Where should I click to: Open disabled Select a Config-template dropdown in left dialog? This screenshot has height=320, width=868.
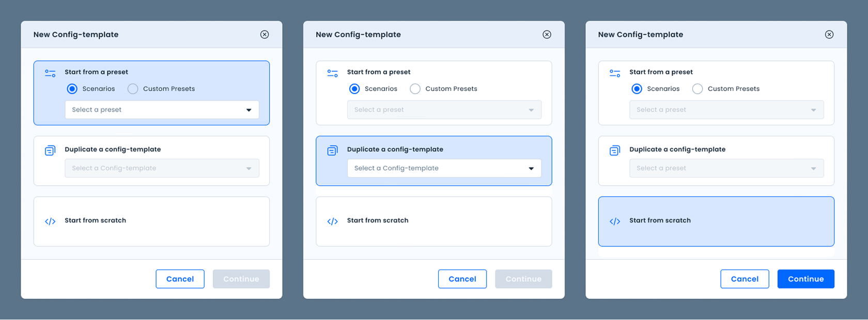tap(162, 168)
